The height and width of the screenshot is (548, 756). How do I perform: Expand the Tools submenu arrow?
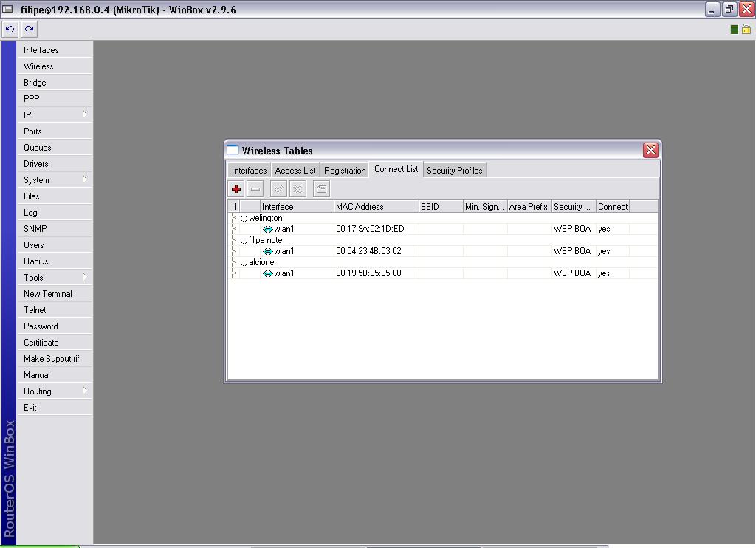point(84,277)
